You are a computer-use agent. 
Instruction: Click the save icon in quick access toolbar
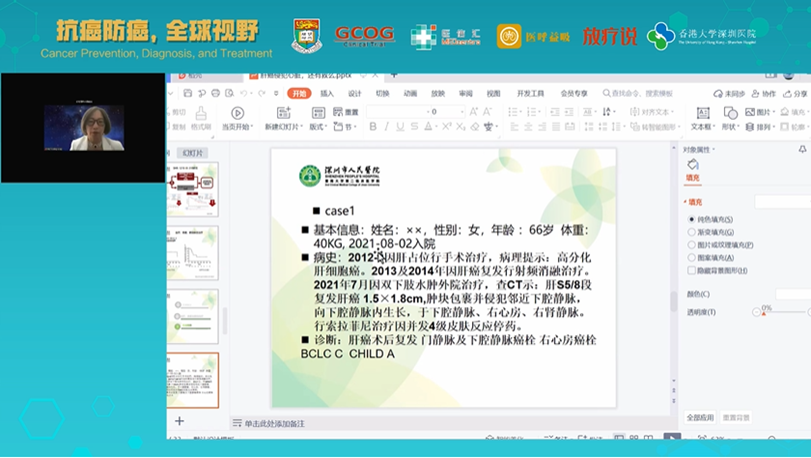[x=188, y=93]
